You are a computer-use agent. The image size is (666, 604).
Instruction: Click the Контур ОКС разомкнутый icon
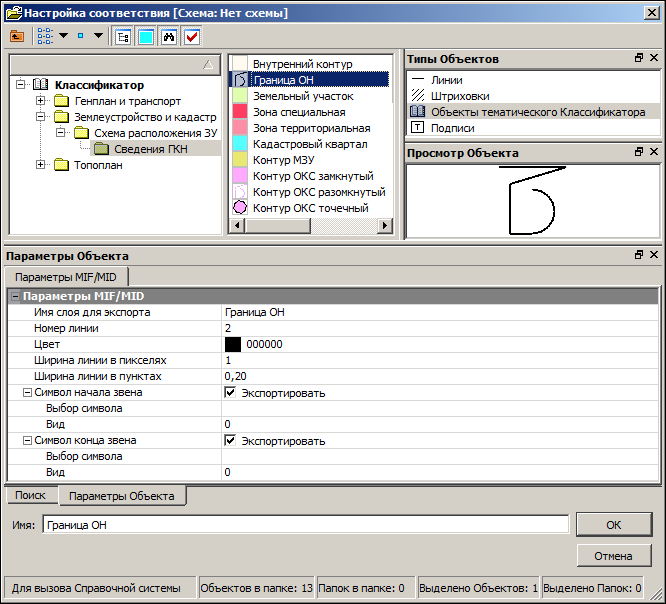tap(240, 192)
